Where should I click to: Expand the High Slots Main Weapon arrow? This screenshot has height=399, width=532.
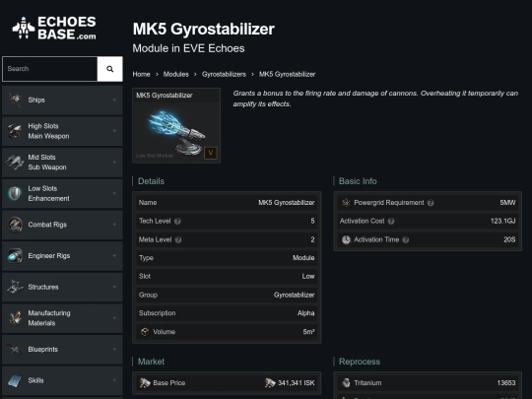click(114, 131)
